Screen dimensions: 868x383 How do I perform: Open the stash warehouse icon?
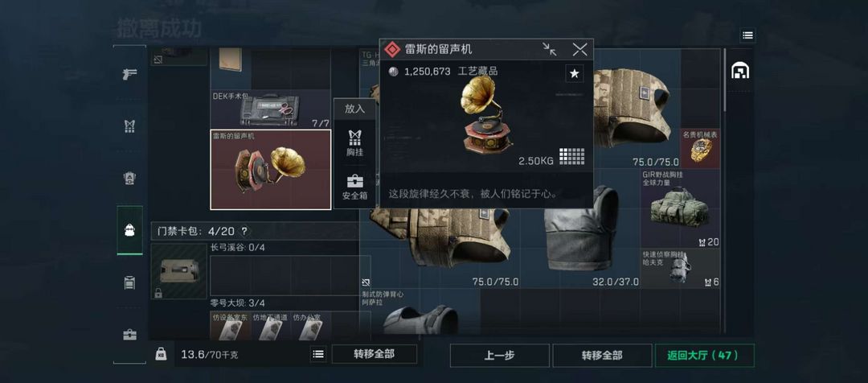point(739,70)
